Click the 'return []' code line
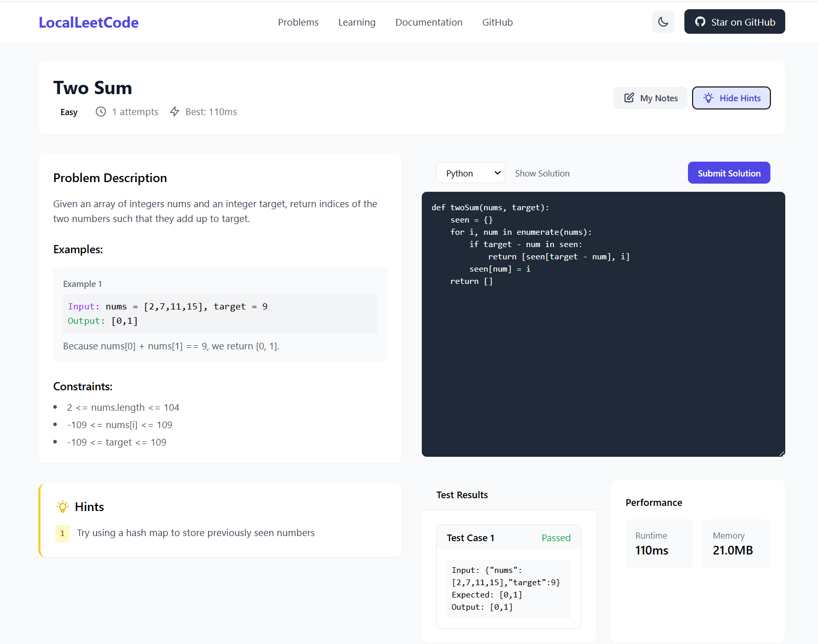The height and width of the screenshot is (644, 818). (x=471, y=281)
